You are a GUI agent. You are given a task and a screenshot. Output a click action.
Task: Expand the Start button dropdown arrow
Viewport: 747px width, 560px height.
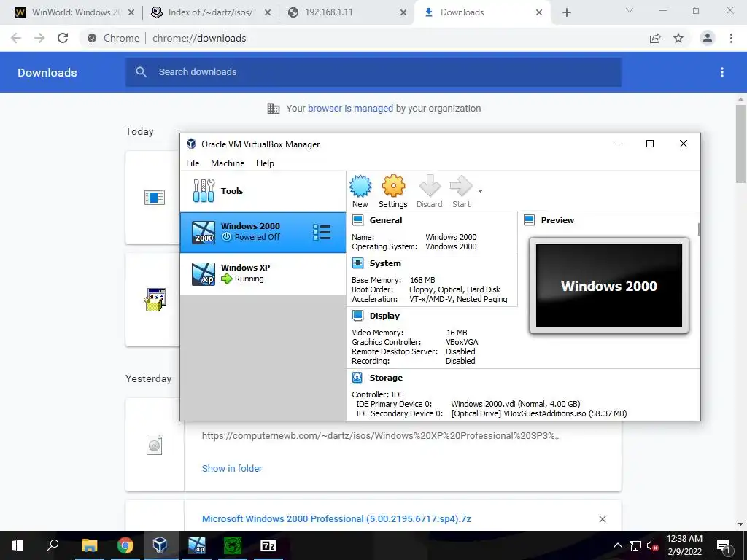(480, 191)
